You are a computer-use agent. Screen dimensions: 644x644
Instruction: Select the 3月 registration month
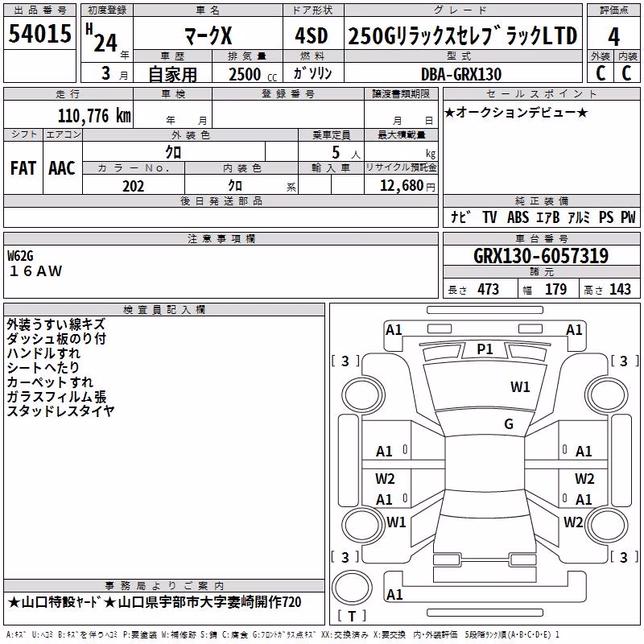click(x=114, y=73)
